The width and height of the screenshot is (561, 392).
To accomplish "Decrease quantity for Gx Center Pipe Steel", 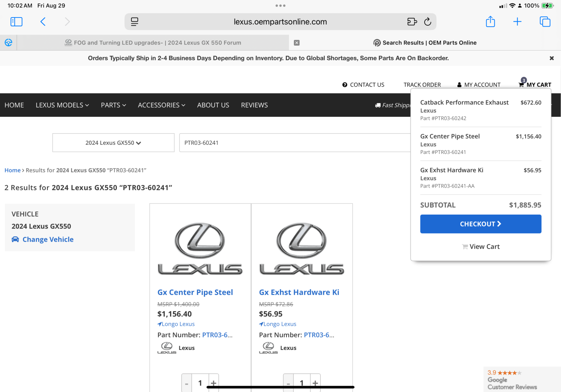I will tap(187, 383).
